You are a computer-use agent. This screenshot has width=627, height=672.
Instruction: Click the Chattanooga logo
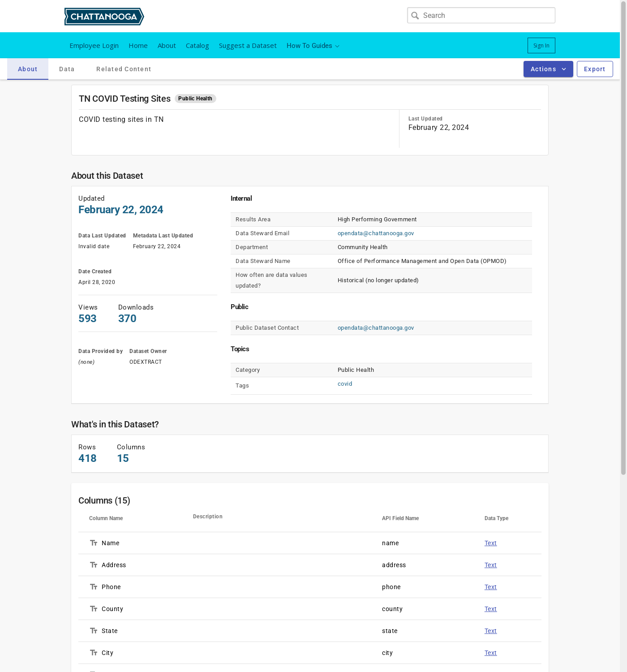[x=104, y=17]
